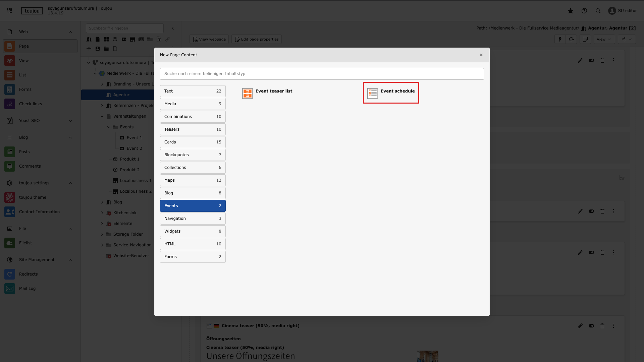
Task: Toggle visibility of the Cinema teaser element
Action: click(x=591, y=326)
